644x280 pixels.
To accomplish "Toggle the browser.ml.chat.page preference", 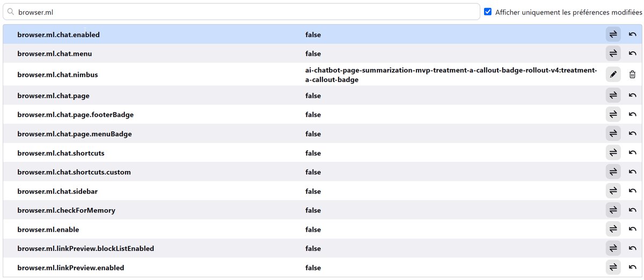I will (613, 95).
